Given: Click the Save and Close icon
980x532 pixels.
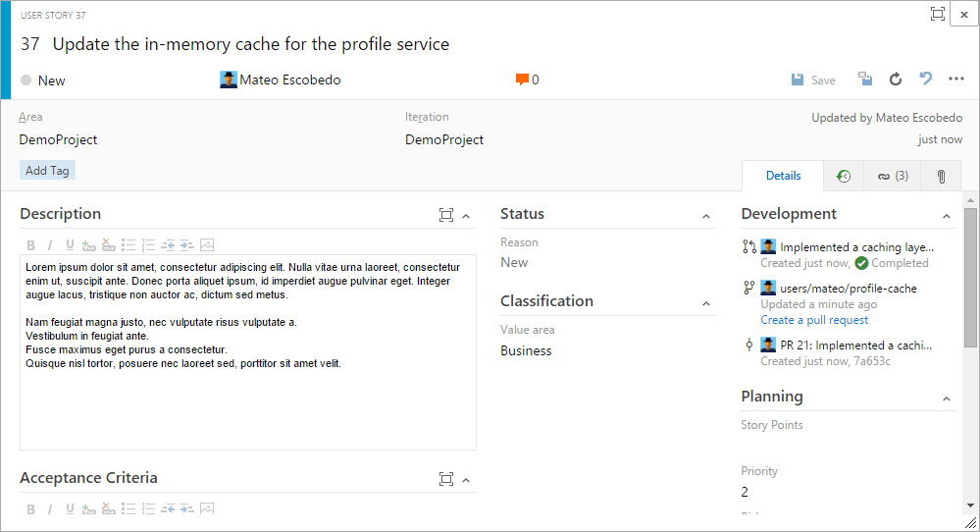Looking at the screenshot, I should 865,79.
